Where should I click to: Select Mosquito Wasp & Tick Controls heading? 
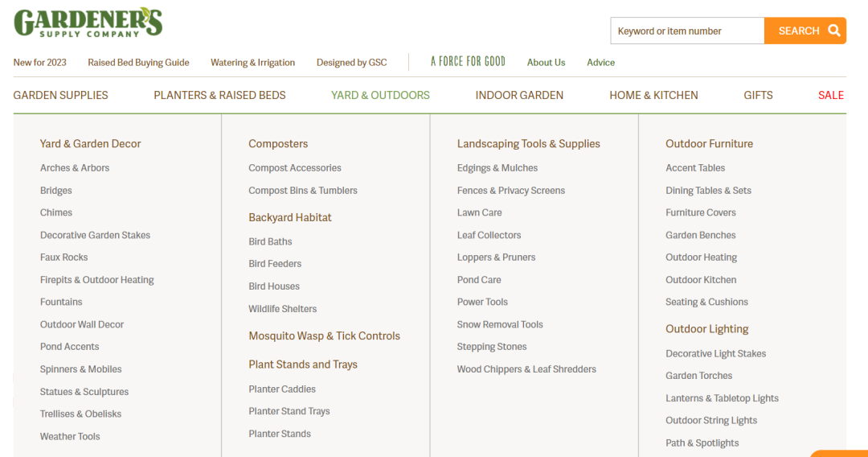click(325, 336)
